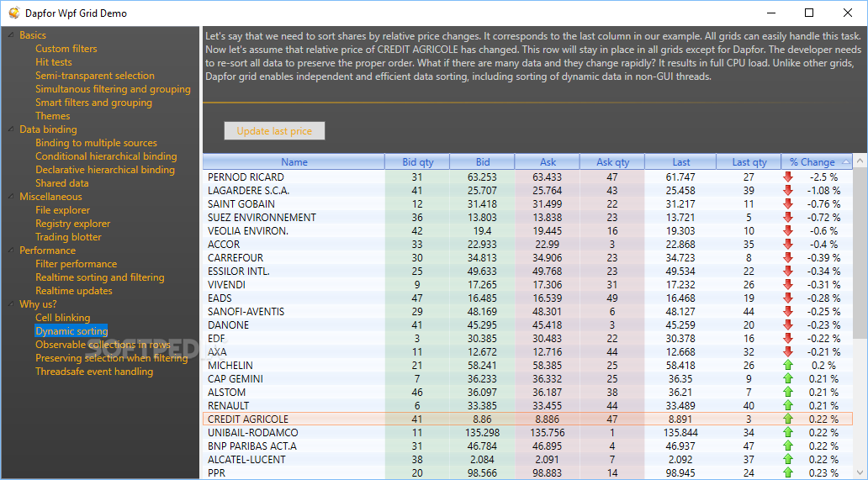868x480 pixels.
Task: Click red down arrow in LAGARDERE S.C.A. row
Action: 788,190
